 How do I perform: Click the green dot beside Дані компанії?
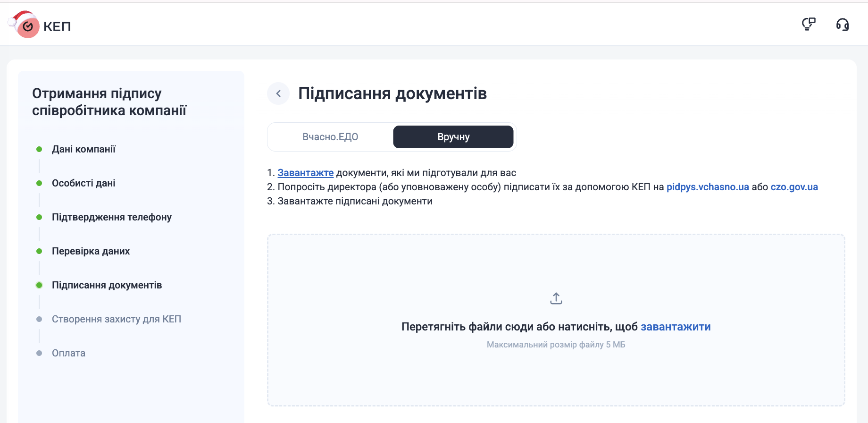pos(39,149)
